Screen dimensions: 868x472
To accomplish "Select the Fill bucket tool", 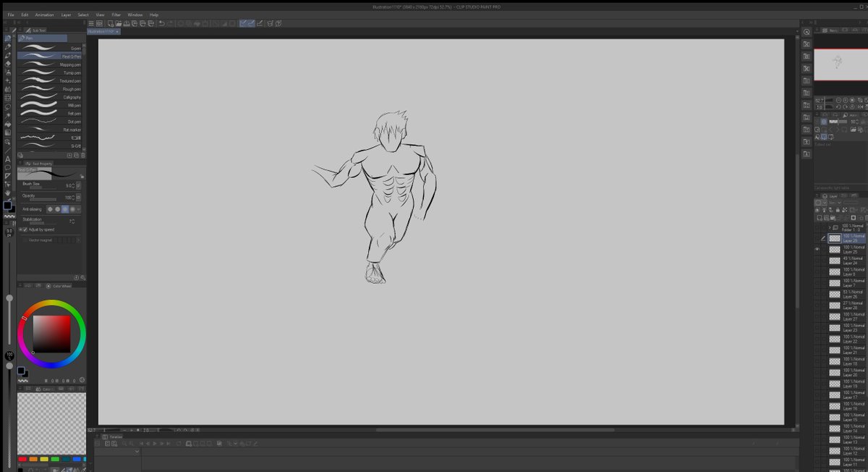I will [7, 124].
